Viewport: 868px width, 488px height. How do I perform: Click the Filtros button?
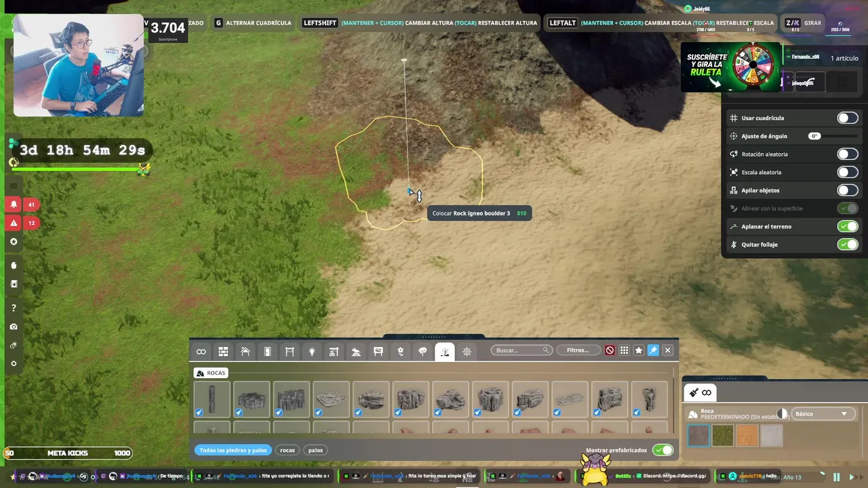click(578, 350)
